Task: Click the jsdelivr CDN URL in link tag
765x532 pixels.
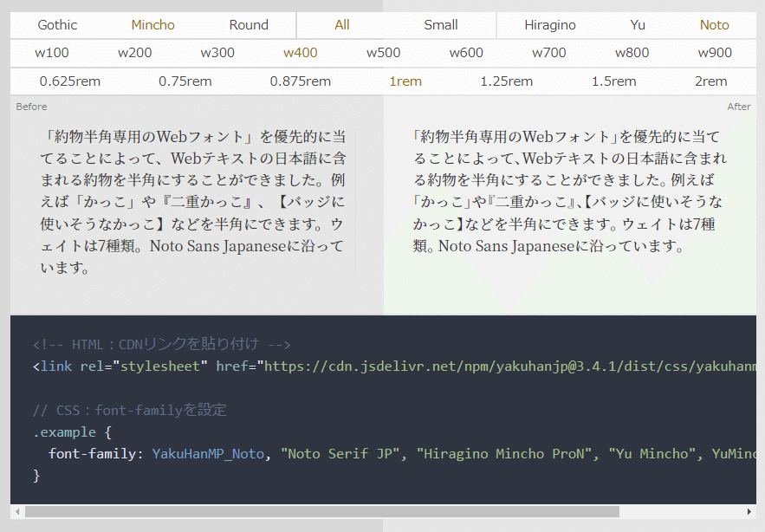Action: (x=509, y=366)
